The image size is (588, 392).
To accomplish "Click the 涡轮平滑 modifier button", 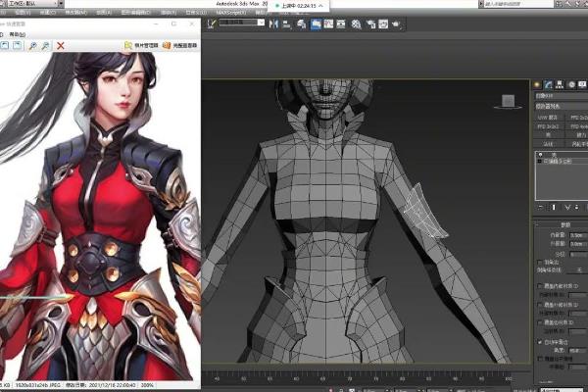I will (x=577, y=144).
